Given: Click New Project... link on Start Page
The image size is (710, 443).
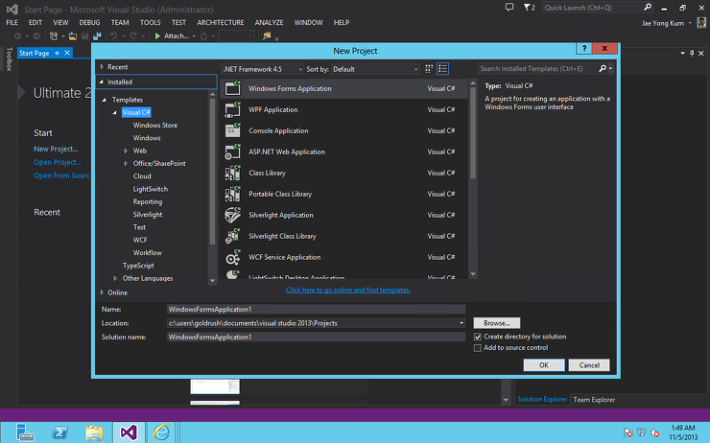Looking at the screenshot, I should 56,149.
